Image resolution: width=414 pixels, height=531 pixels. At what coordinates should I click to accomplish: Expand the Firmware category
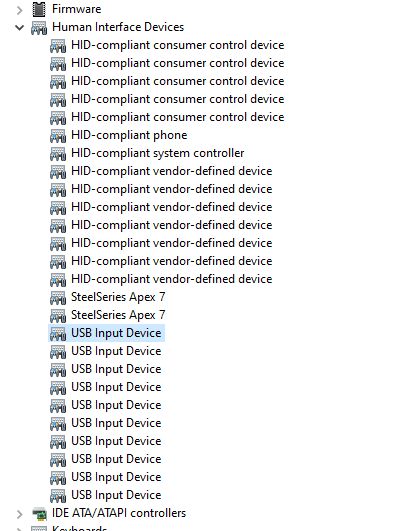pyautogui.click(x=20, y=10)
